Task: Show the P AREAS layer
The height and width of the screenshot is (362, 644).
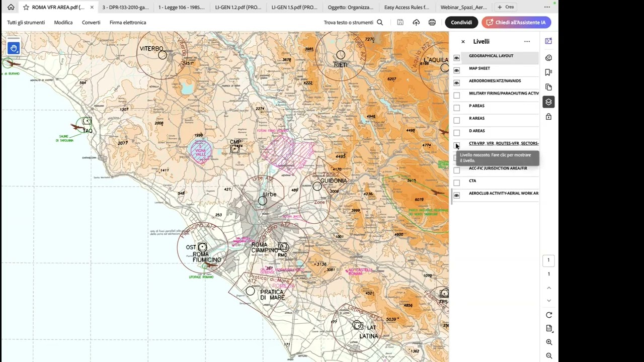Action: click(x=457, y=108)
